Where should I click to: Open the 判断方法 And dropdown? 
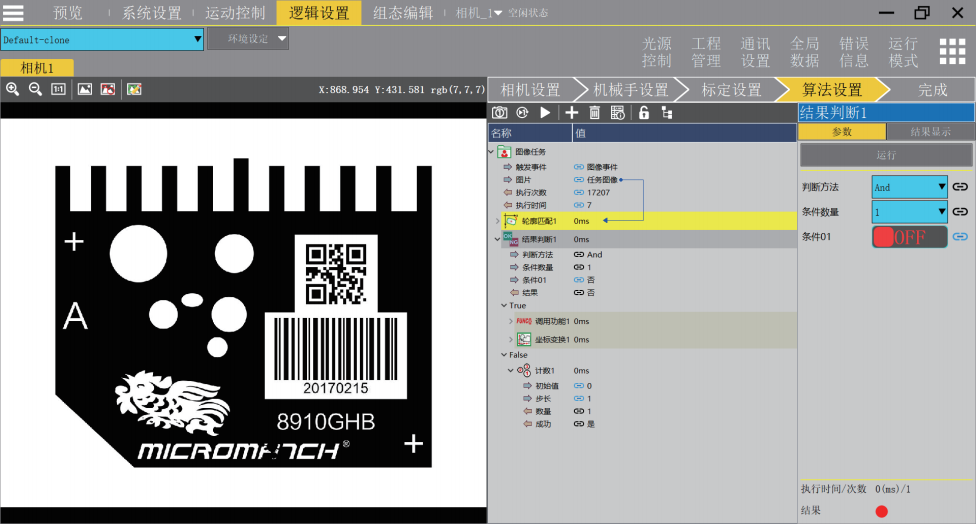point(909,187)
